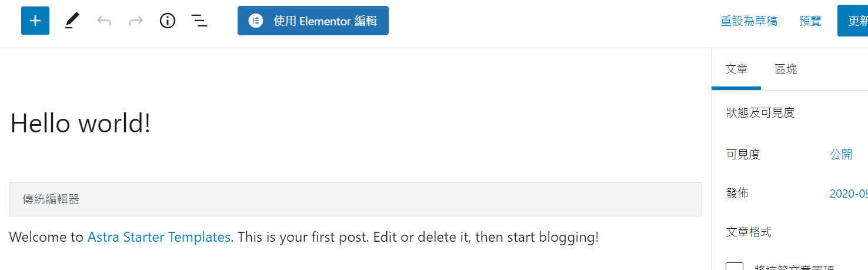This screenshot has width=868, height=270.
Task: Click 重設為草稿 to revert to draft
Action: click(749, 21)
